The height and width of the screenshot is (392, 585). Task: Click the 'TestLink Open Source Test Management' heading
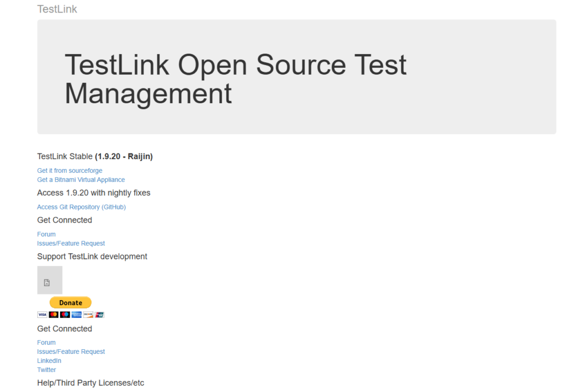(235, 79)
